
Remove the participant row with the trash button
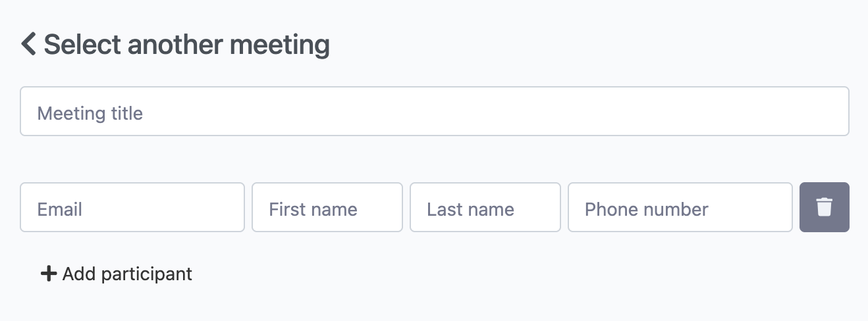824,207
